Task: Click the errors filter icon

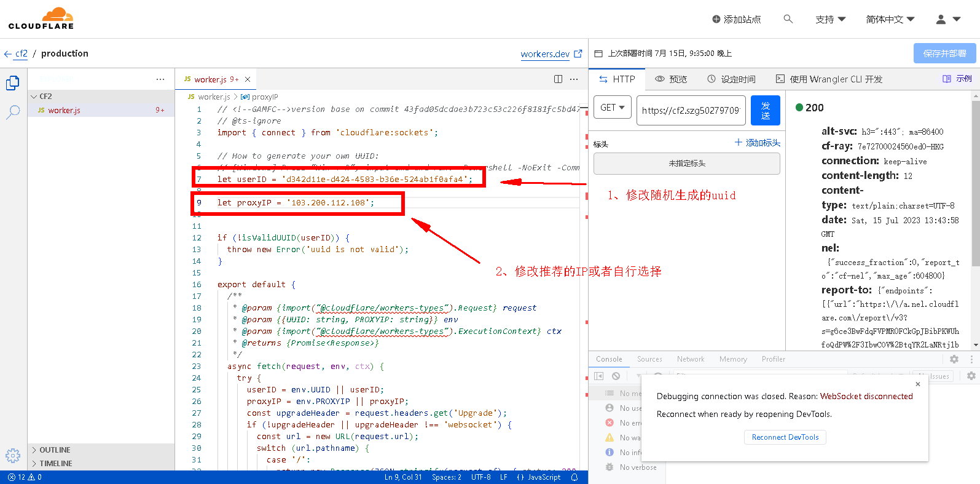Action: tap(610, 423)
